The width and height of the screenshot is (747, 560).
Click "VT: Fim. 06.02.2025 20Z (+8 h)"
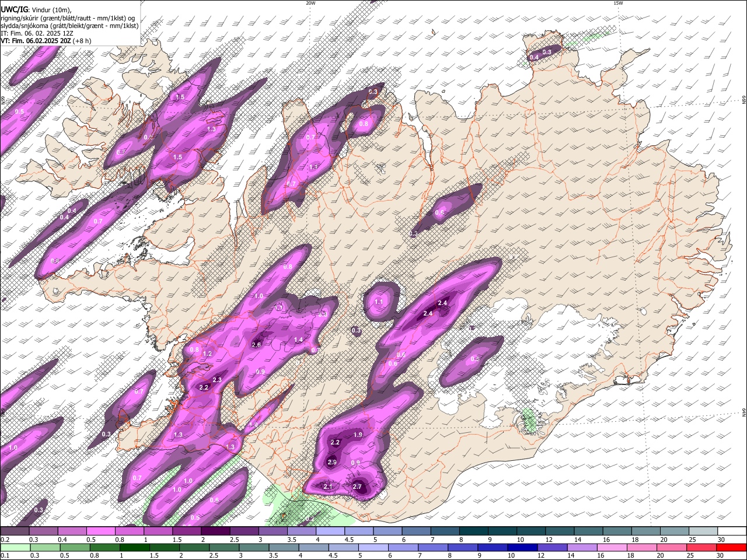coord(46,41)
